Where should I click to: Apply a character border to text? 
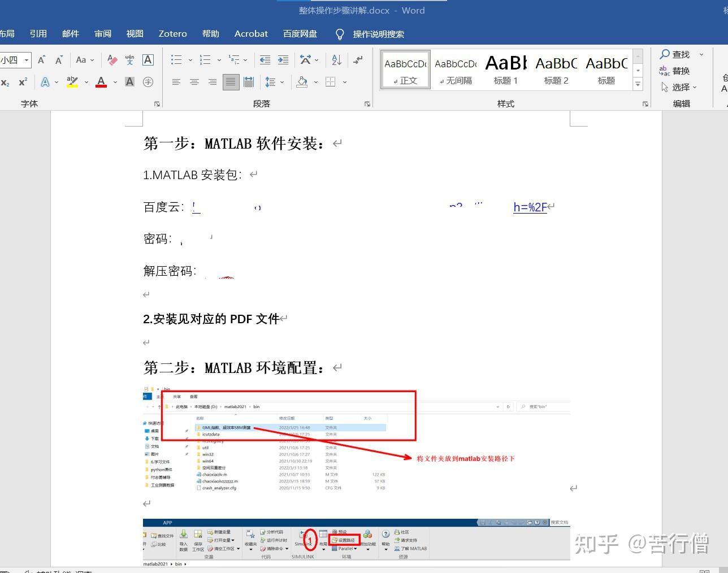148,60
